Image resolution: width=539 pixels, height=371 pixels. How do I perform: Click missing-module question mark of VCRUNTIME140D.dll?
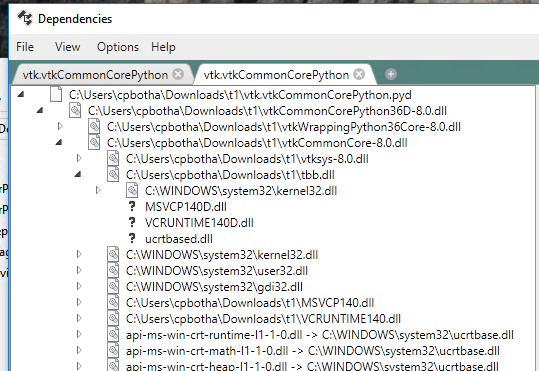[x=132, y=222]
